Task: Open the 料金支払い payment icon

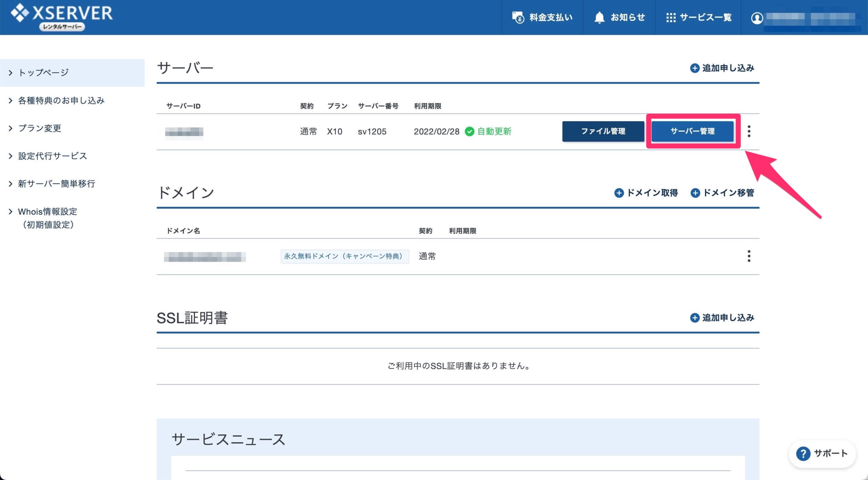Action: (518, 17)
